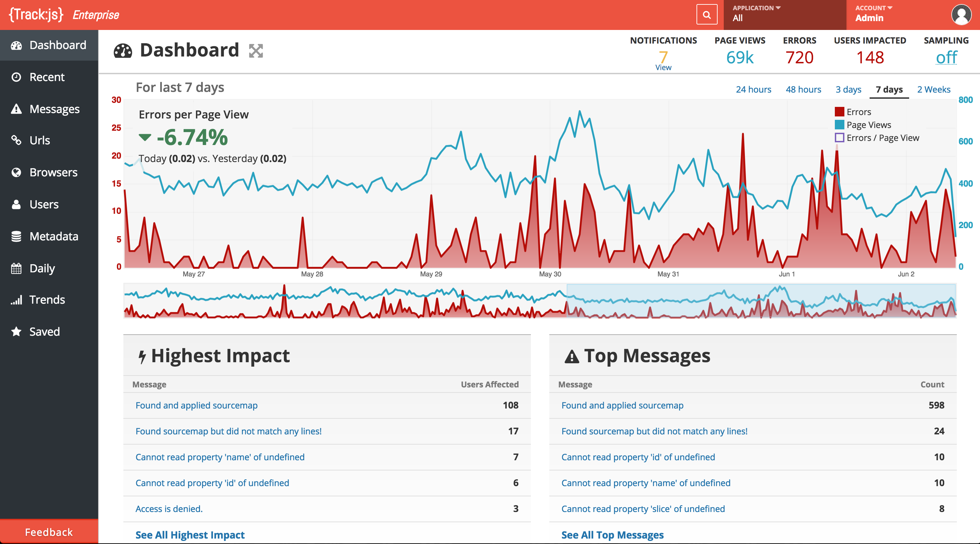Viewport: 980px width, 544px height.
Task: Open Browsers via the globe icon
Action: 16,173
